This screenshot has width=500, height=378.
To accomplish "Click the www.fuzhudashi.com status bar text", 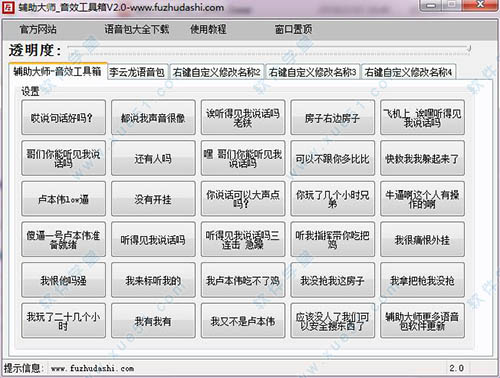I will (92, 368).
